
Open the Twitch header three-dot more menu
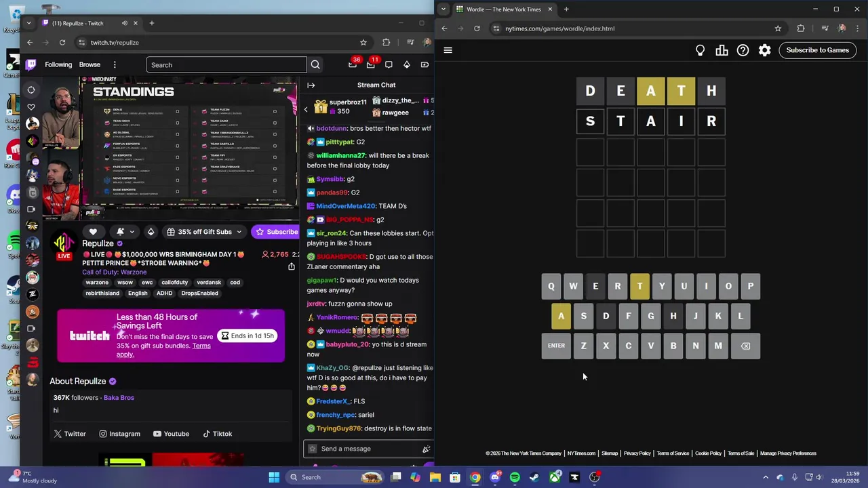[115, 65]
